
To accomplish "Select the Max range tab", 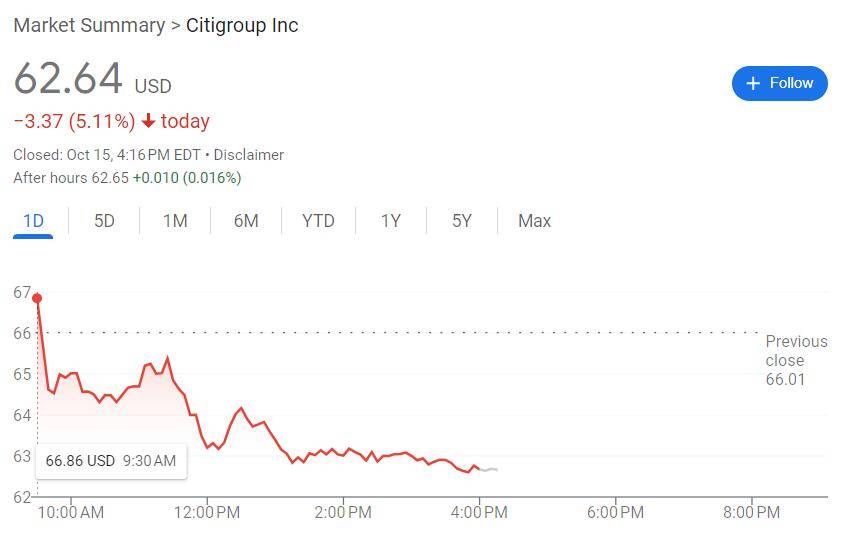I will (x=534, y=221).
